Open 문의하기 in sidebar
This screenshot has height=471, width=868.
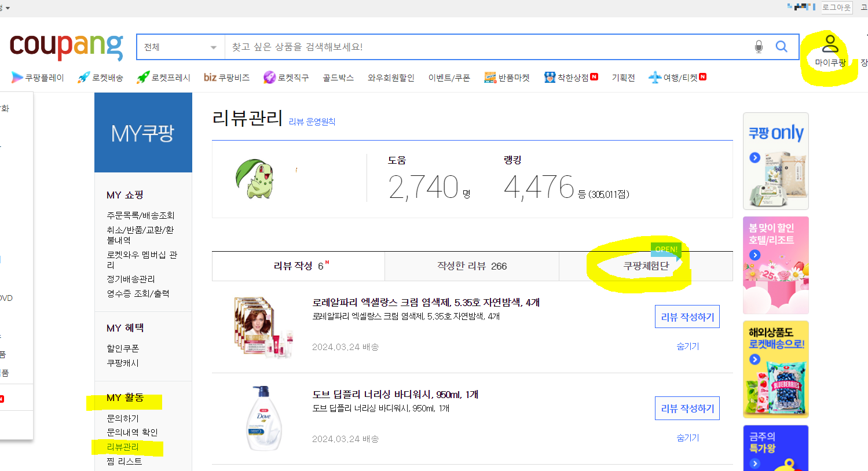[123, 418]
